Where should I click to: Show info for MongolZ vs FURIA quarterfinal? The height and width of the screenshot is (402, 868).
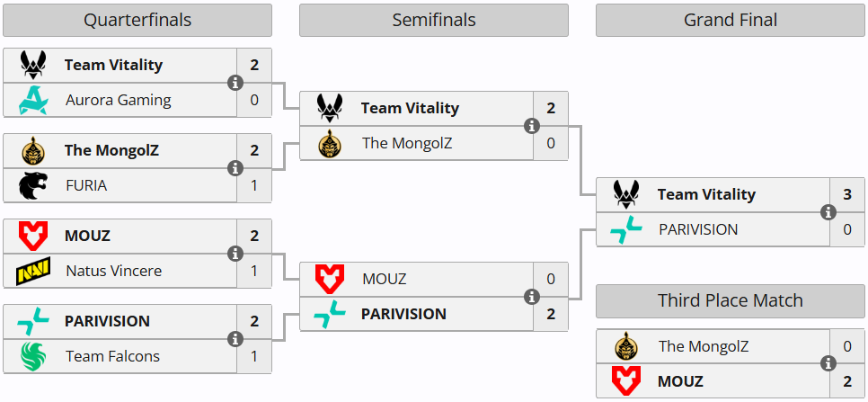[x=235, y=168]
